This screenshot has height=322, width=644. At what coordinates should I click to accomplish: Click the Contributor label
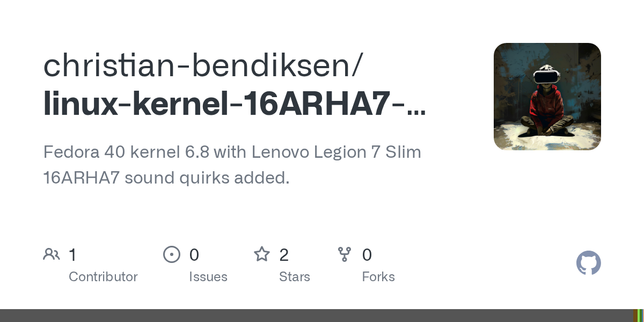103,277
